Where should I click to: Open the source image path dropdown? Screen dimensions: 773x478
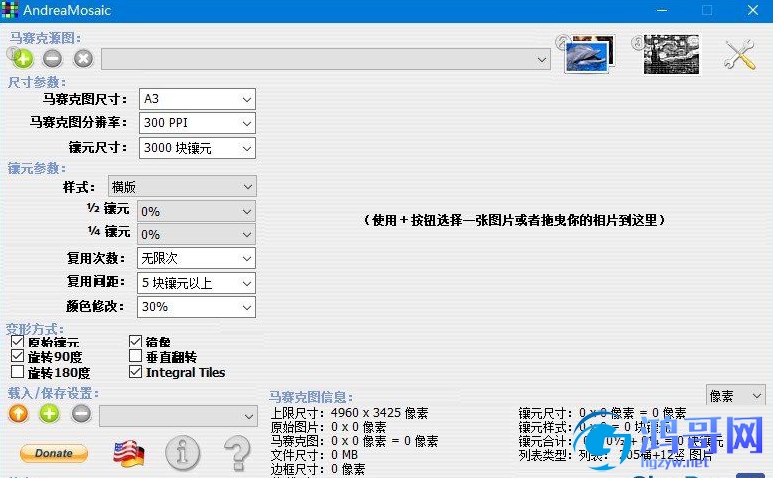(326, 59)
